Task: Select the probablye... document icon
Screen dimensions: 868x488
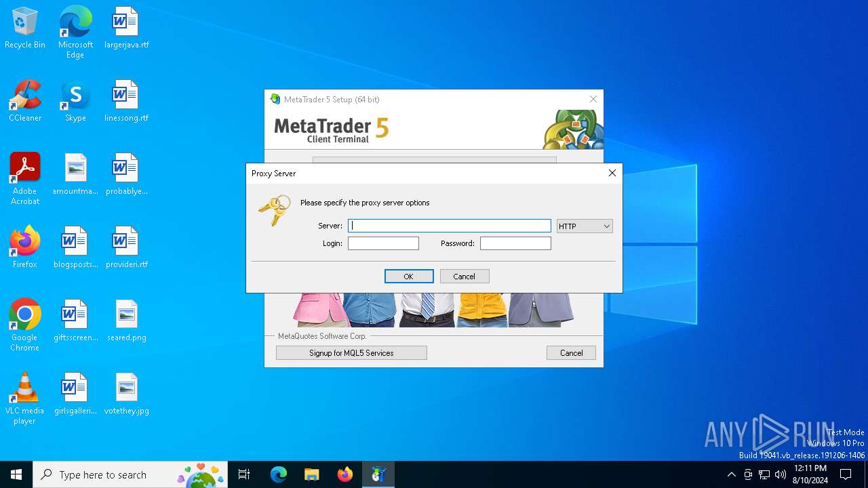Action: coord(126,175)
